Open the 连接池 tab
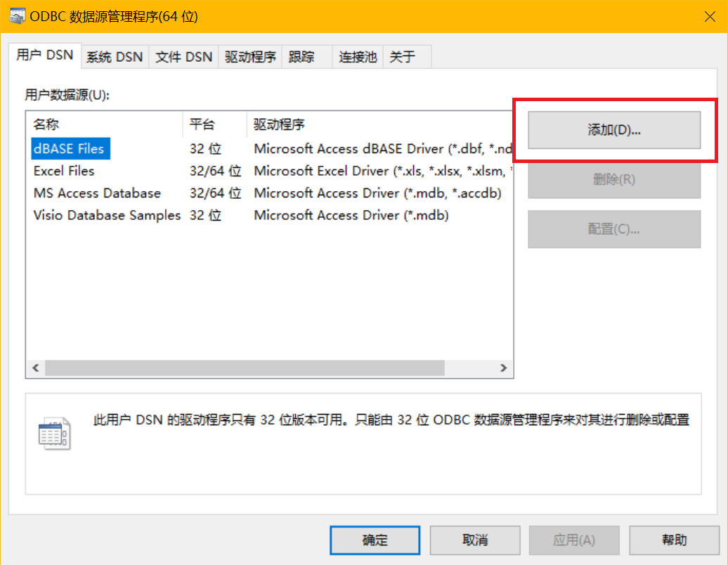The width and height of the screenshot is (728, 565). click(x=358, y=58)
